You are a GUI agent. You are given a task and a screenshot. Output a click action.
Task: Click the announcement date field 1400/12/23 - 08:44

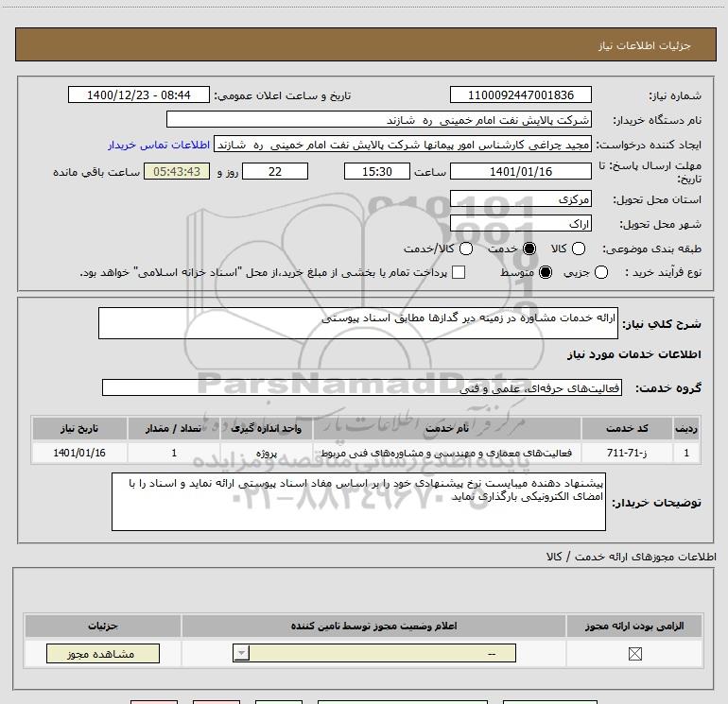pos(139,94)
